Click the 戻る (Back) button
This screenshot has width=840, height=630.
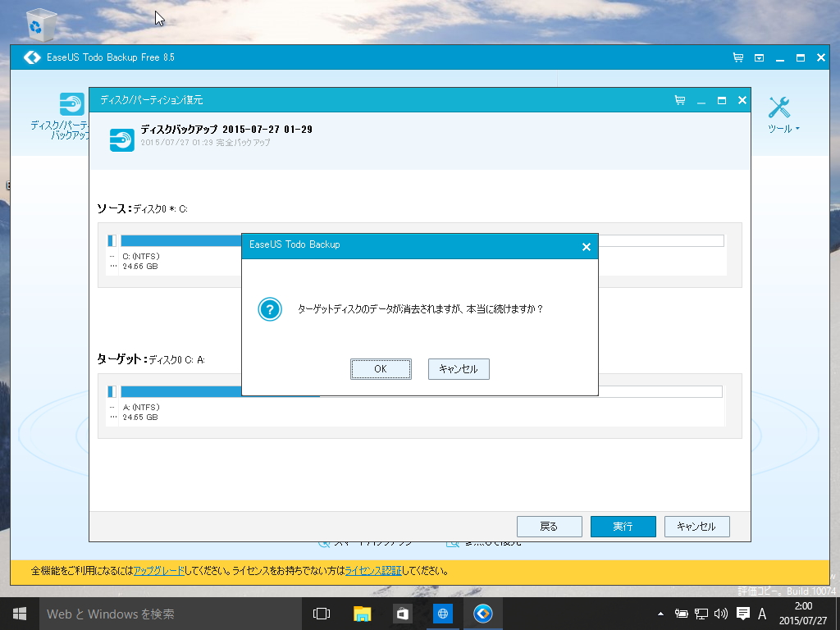click(x=549, y=527)
